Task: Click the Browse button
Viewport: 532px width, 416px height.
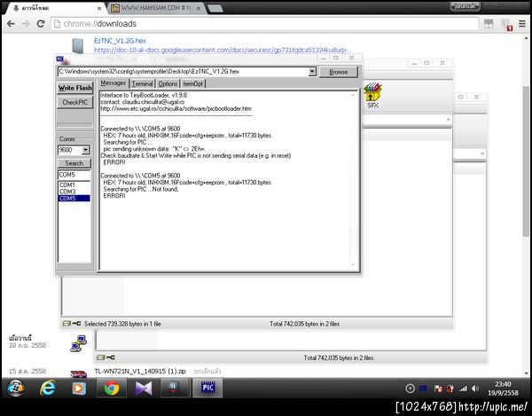Action: click(339, 72)
